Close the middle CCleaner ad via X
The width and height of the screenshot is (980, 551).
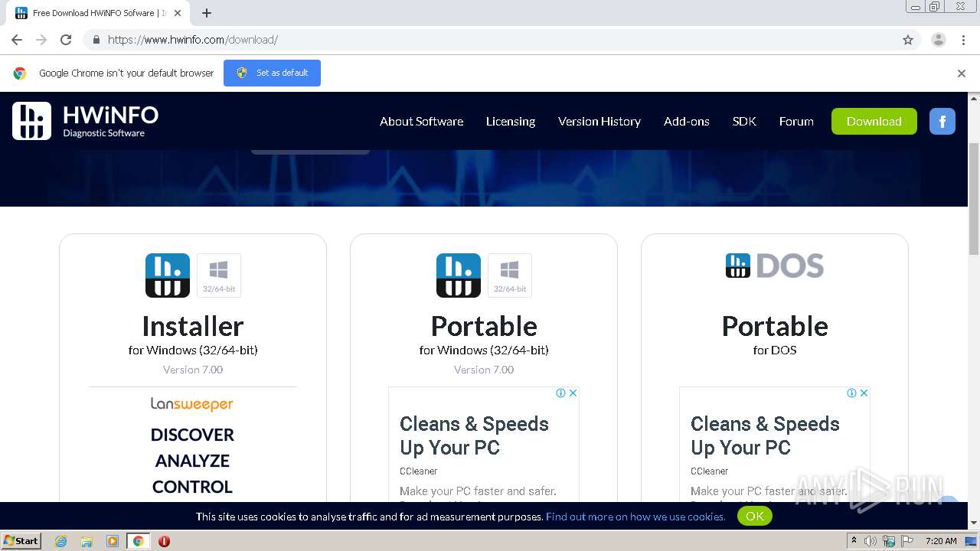[573, 393]
